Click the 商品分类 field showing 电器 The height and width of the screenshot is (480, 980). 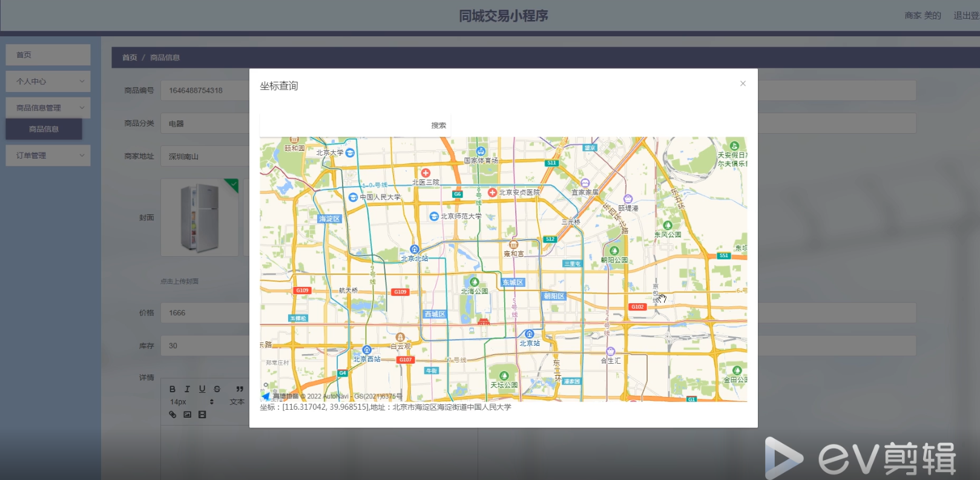pos(205,123)
